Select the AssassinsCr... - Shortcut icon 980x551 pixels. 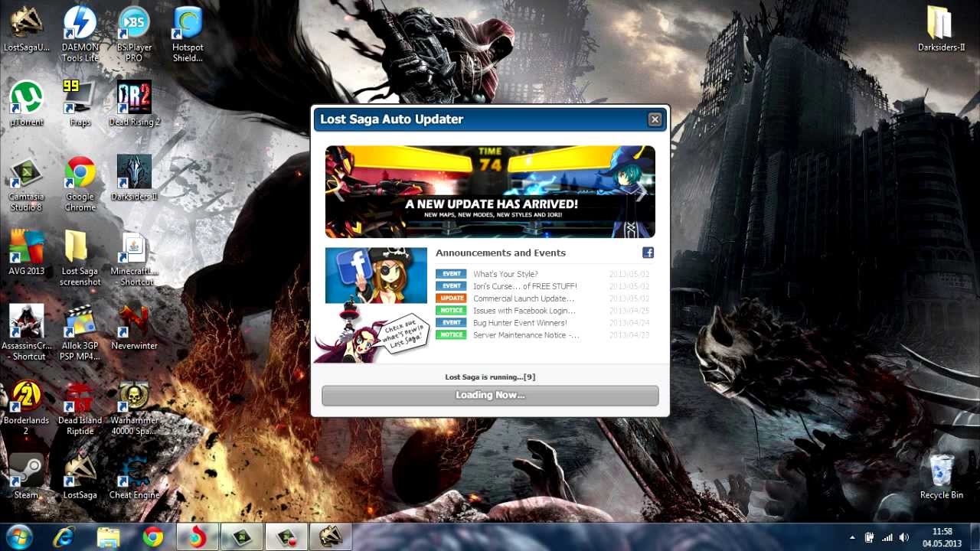(x=27, y=332)
